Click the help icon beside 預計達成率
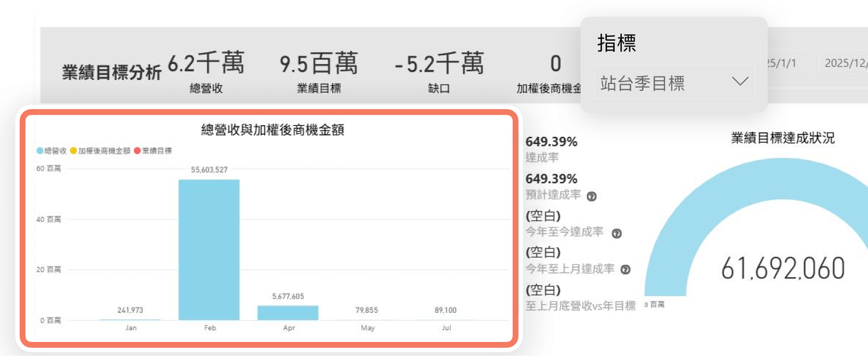868x356 pixels. (592, 196)
